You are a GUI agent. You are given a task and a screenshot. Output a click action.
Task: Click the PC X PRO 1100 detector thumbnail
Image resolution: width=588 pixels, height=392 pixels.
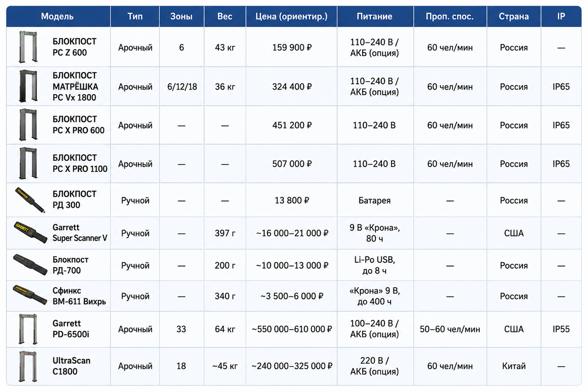click(x=27, y=164)
